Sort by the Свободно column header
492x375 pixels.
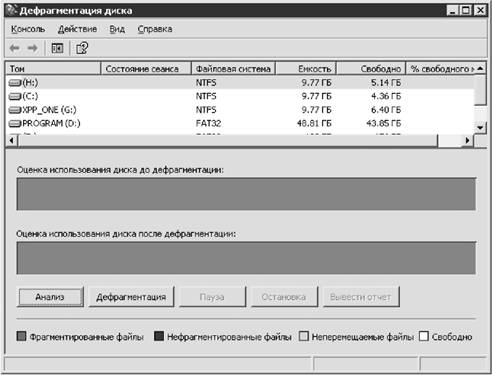pyautogui.click(x=371, y=69)
